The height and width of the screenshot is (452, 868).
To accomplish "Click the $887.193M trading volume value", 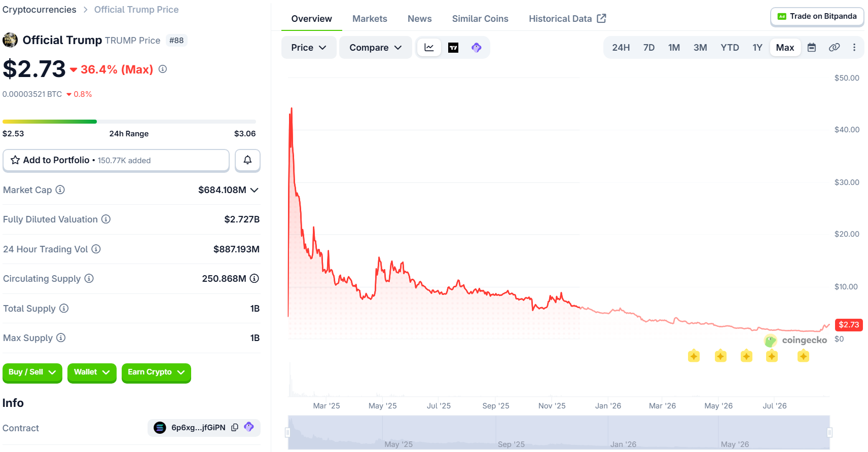I will tap(236, 249).
